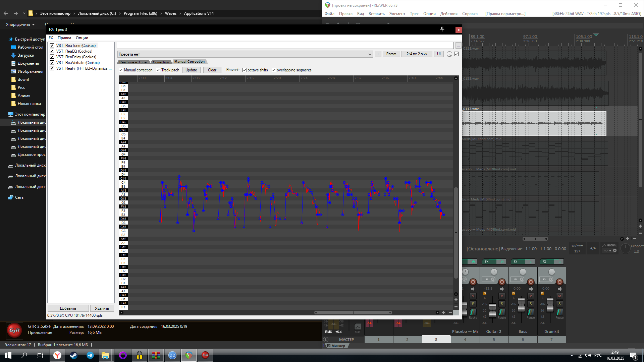644x362 pixels.
Task: Open FX chain for Bass channel
Action: click(x=518, y=261)
